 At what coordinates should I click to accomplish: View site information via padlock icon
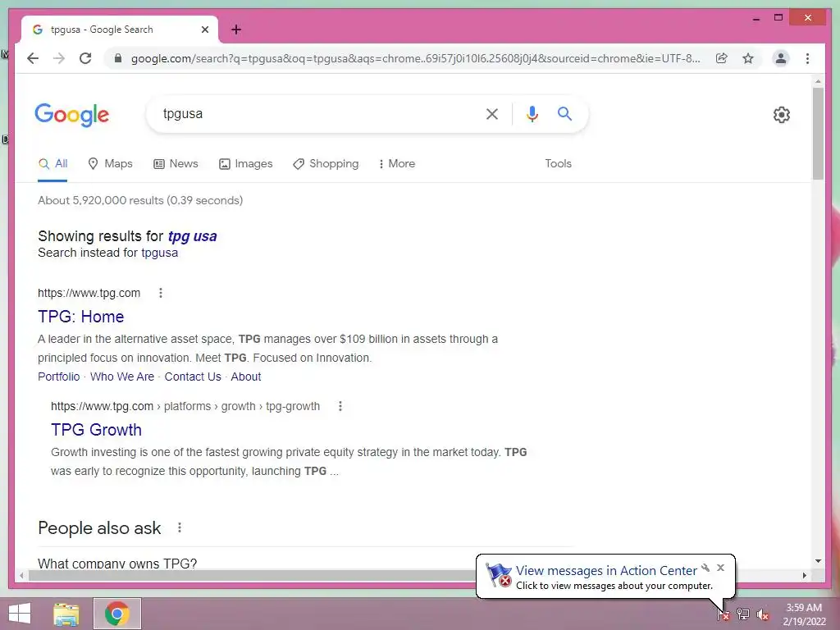[x=118, y=58]
